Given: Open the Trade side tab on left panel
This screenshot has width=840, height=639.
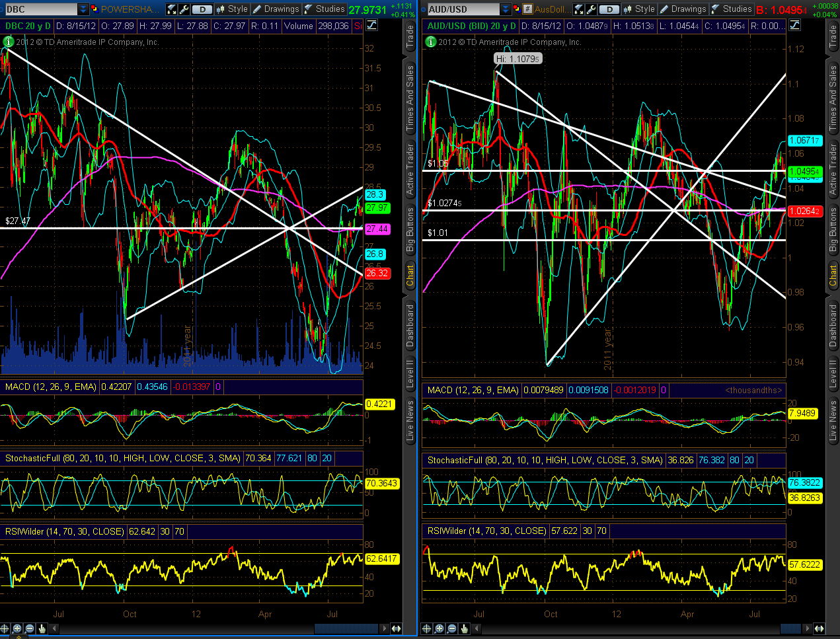Looking at the screenshot, I should click(410, 35).
